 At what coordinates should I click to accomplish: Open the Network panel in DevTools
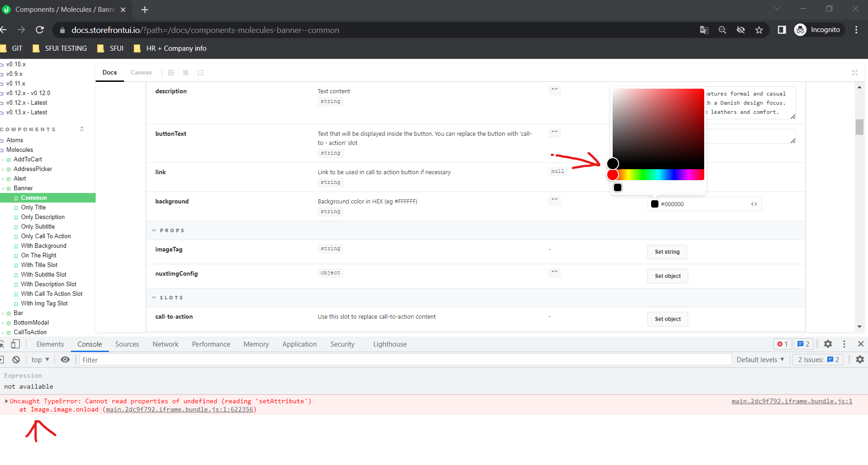pos(165,344)
